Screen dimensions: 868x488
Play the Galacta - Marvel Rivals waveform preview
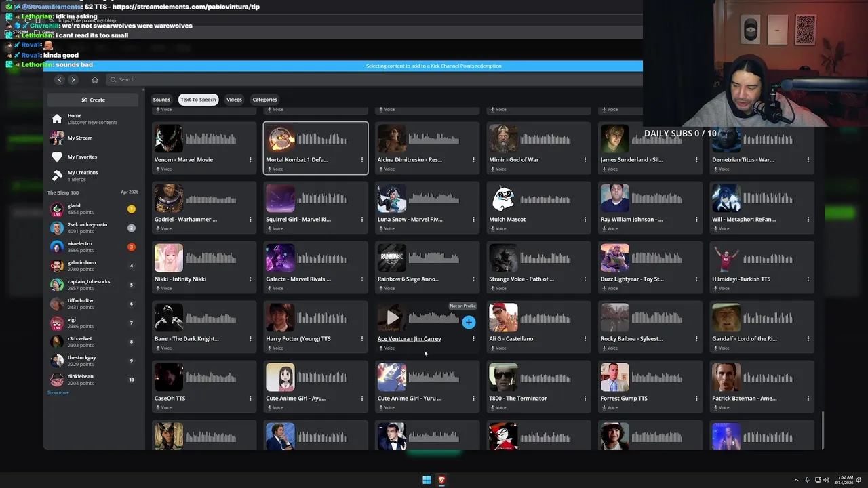[x=322, y=259]
